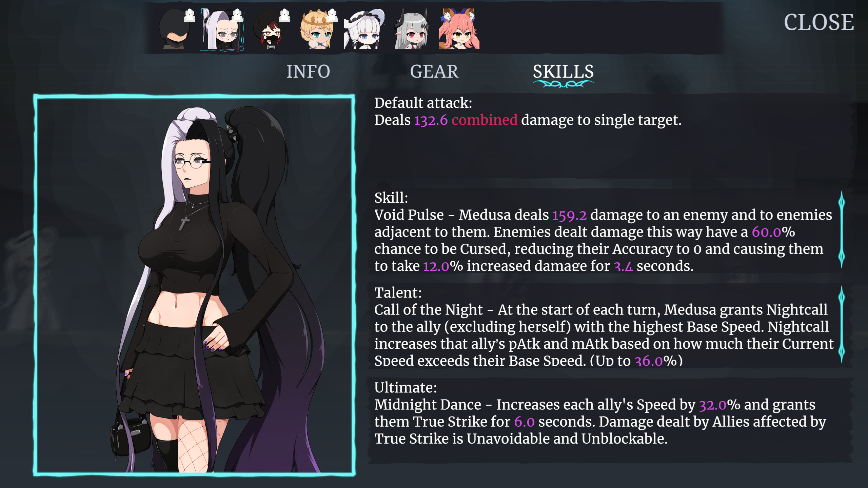868x488 pixels.
Task: Close the character screen
Action: pos(819,22)
